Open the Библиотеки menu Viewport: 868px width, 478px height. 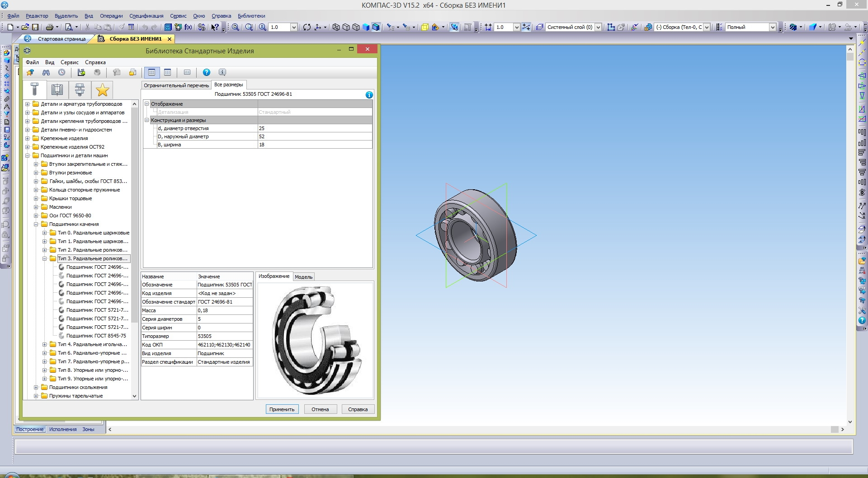(251, 16)
